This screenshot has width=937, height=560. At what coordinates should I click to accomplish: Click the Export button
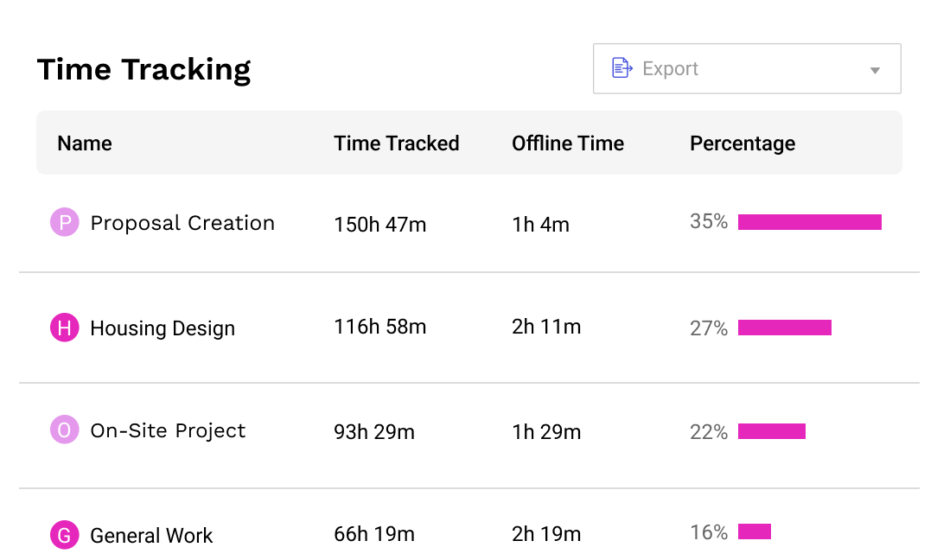670,68
